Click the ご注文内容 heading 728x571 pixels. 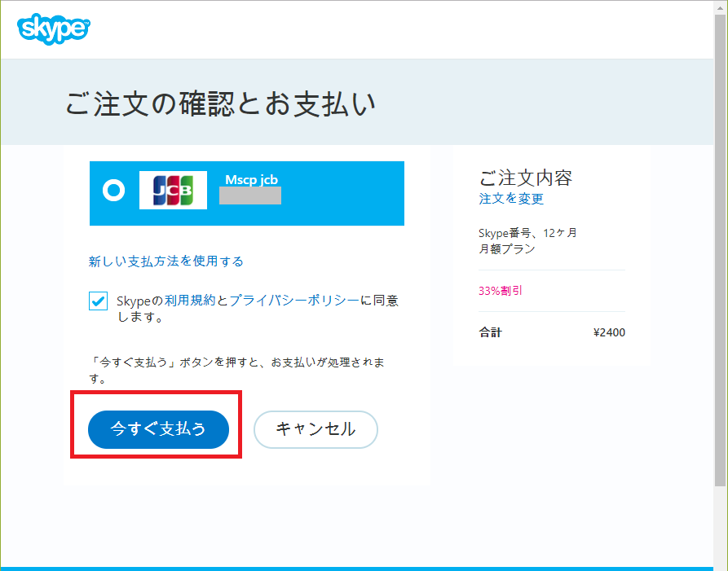tap(526, 178)
